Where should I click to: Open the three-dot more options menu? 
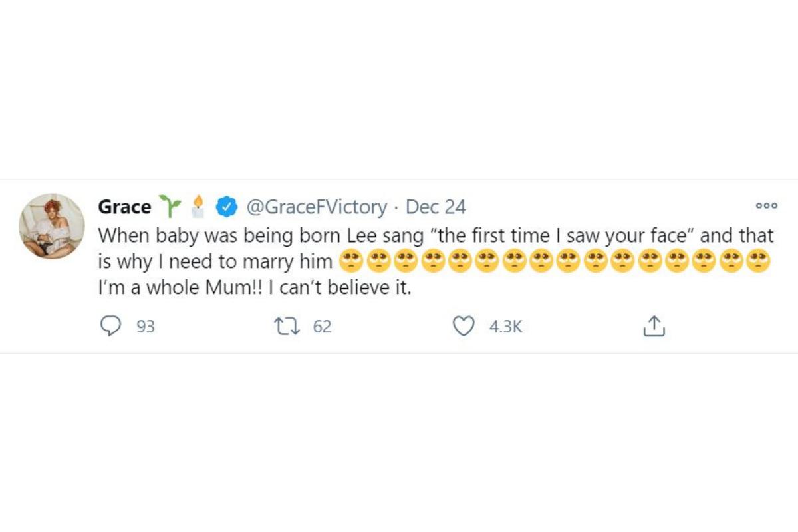[x=766, y=206]
